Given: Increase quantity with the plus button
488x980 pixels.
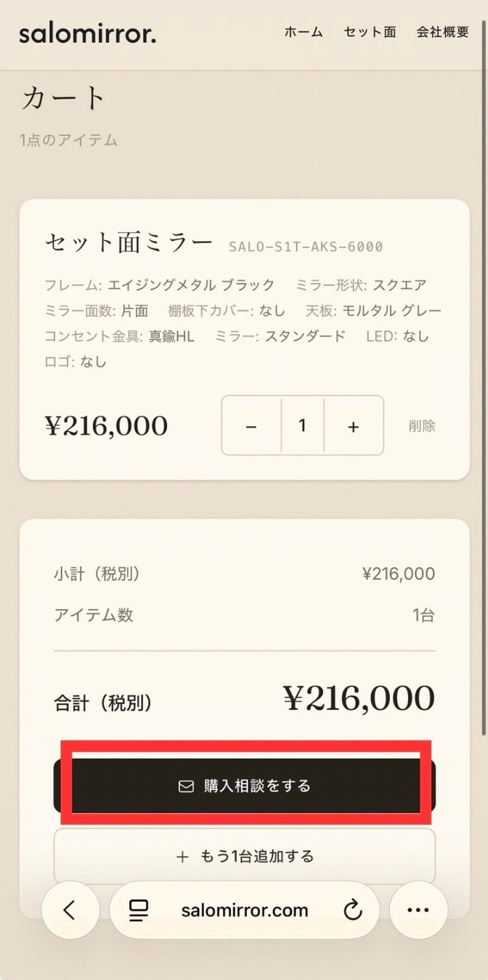Looking at the screenshot, I should [x=354, y=426].
